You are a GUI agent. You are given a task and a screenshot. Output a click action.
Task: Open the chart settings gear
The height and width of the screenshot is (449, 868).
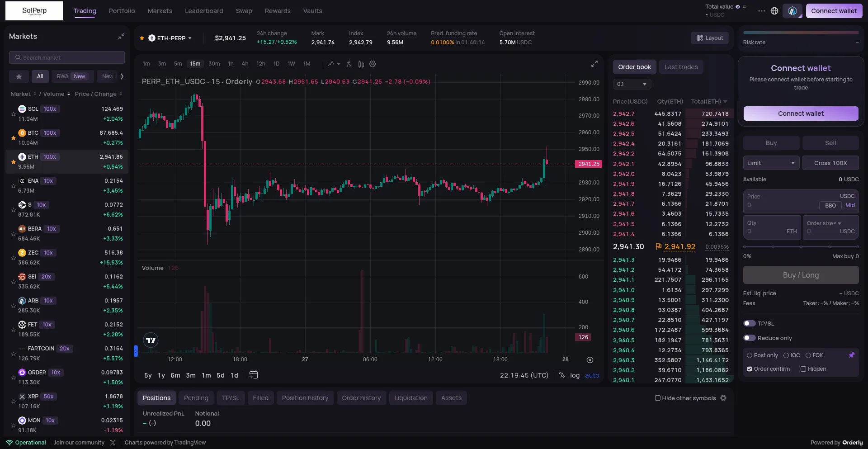pyautogui.click(x=373, y=64)
